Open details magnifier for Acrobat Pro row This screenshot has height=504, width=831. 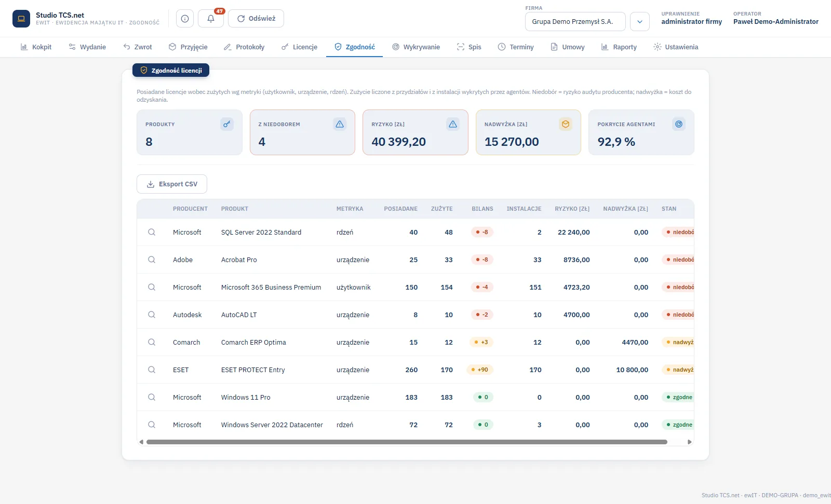[152, 260]
